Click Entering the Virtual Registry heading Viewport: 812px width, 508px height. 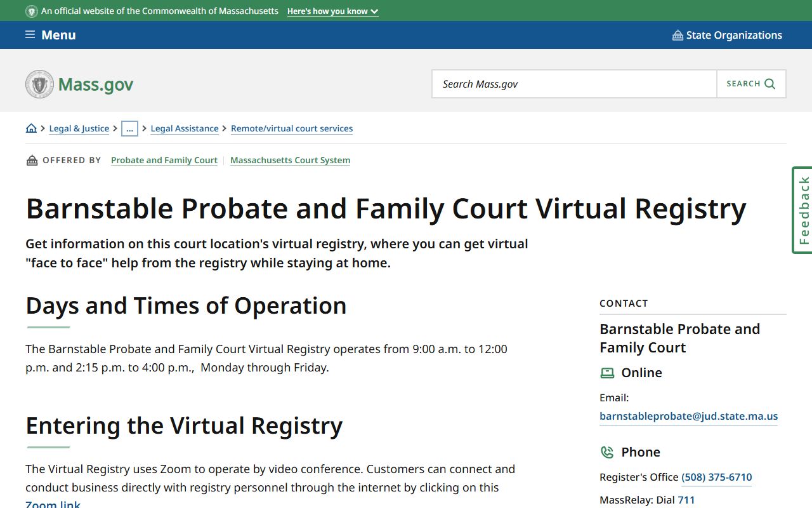(184, 425)
